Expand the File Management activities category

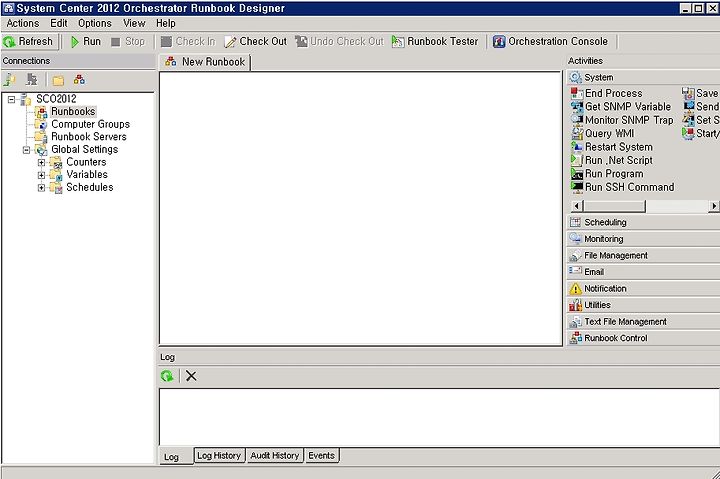tap(644, 255)
